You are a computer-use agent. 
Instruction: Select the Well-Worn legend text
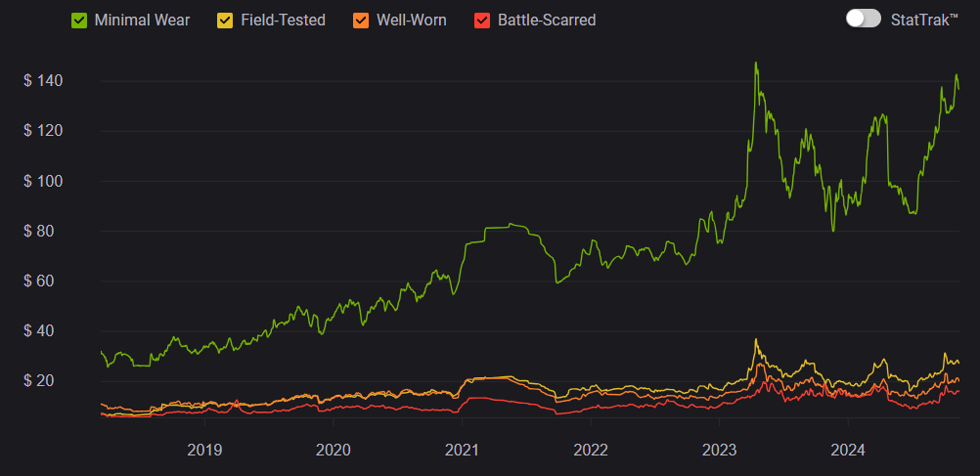pos(412,20)
